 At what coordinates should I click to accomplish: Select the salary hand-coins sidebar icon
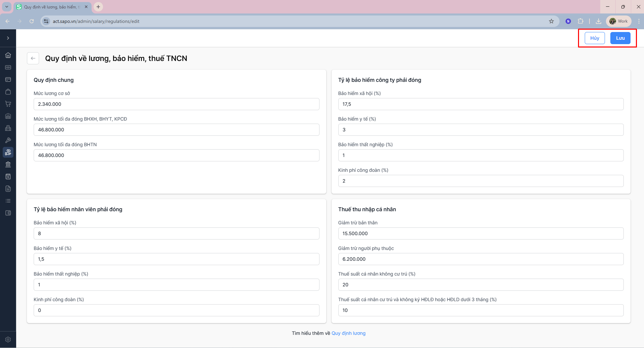(x=8, y=152)
